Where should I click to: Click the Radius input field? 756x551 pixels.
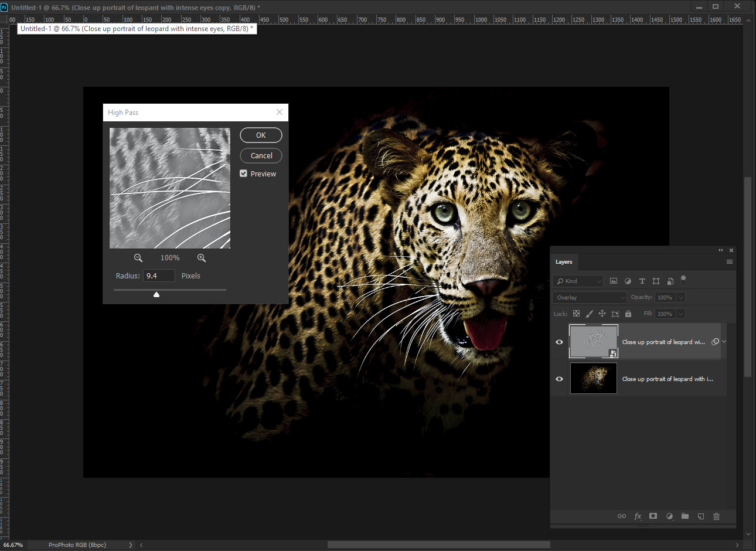tap(159, 275)
